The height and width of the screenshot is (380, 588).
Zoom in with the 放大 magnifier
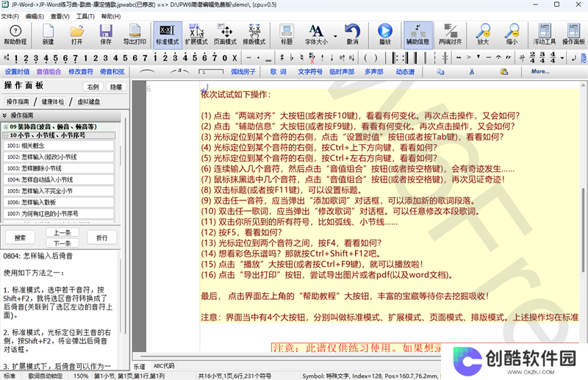[x=483, y=35]
